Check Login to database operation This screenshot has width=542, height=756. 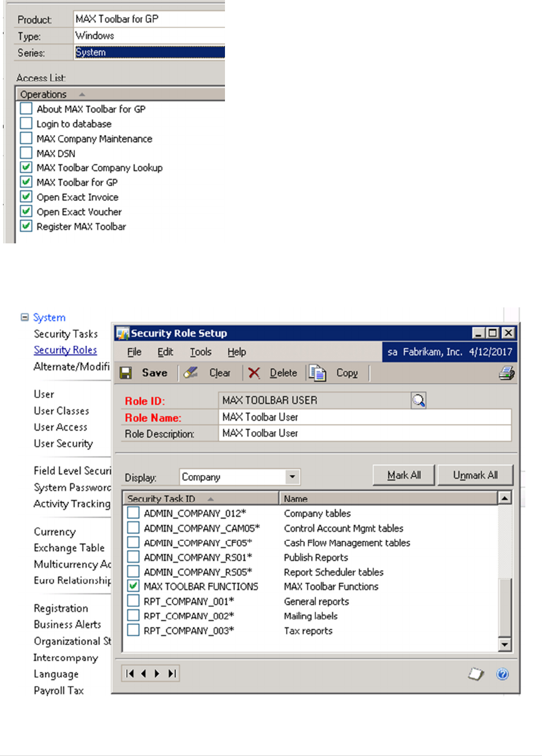(x=26, y=123)
